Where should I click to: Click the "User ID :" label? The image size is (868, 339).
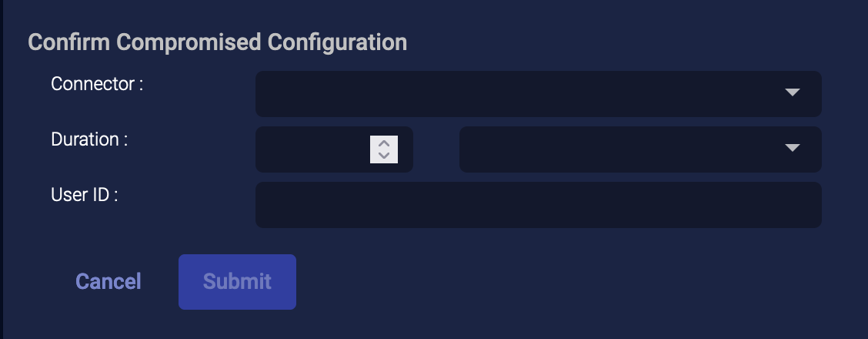(84, 195)
